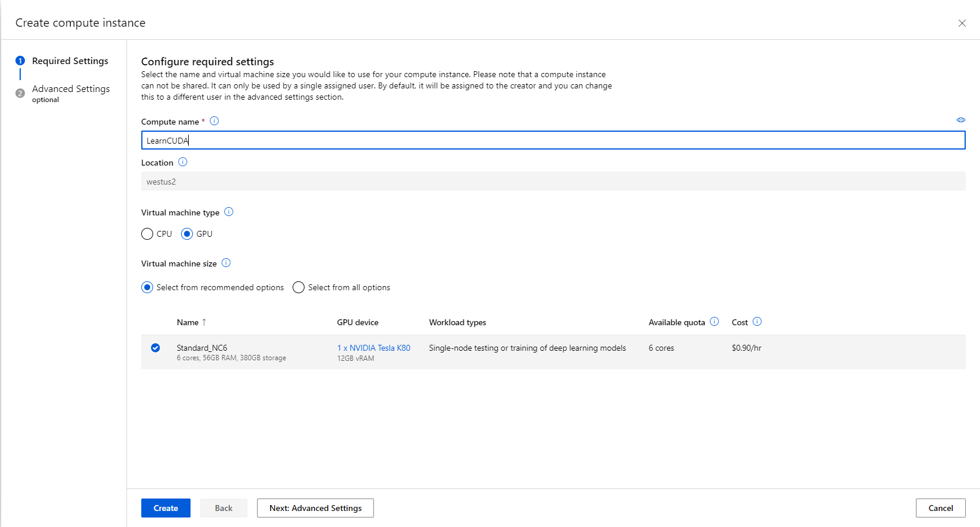Viewport: 980px width, 527px height.
Task: Click the 6 cores, 56GB RAM, 380GB storage text
Action: (x=231, y=358)
